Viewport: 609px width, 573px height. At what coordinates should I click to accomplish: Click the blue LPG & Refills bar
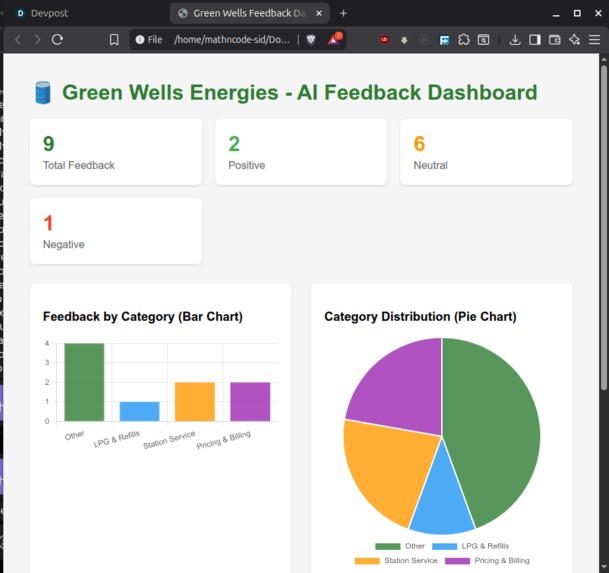[x=139, y=411]
